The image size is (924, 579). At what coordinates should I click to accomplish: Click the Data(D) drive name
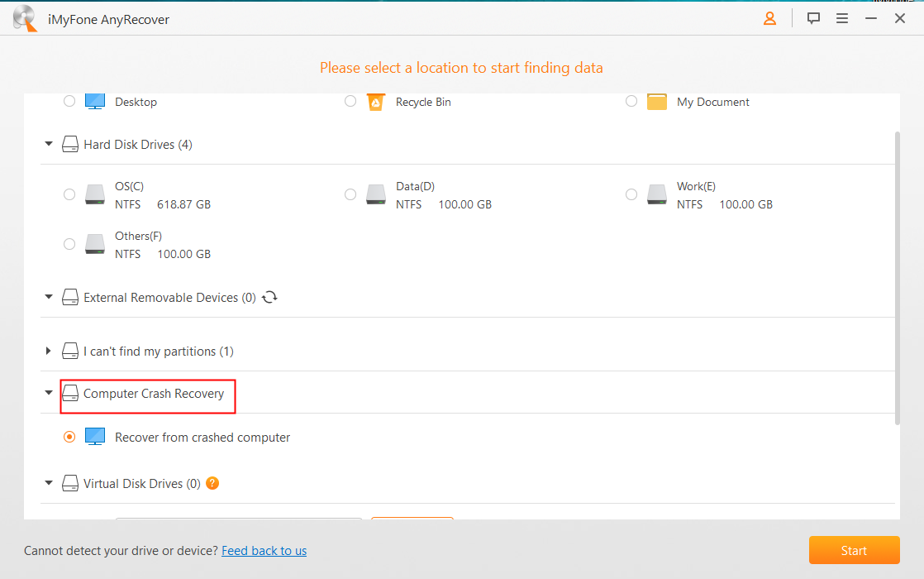(416, 186)
